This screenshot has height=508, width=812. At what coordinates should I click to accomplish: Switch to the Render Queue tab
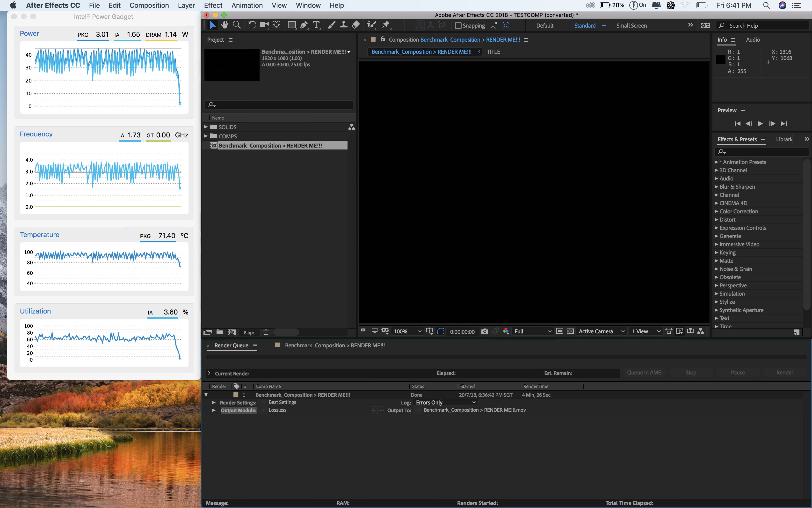coord(231,345)
